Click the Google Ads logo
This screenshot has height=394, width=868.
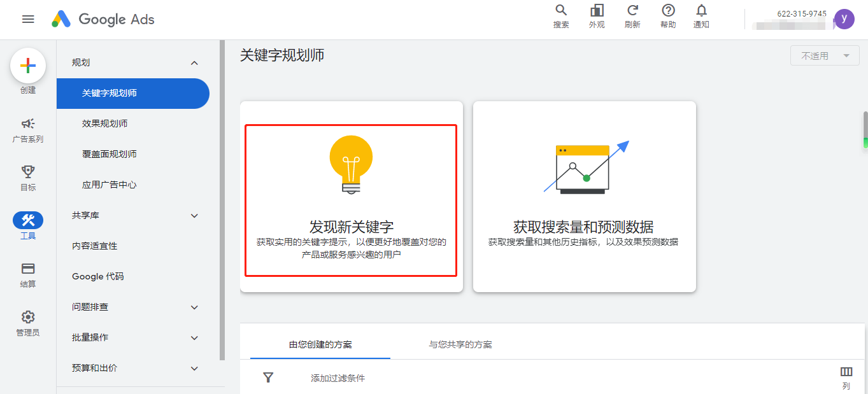click(103, 19)
